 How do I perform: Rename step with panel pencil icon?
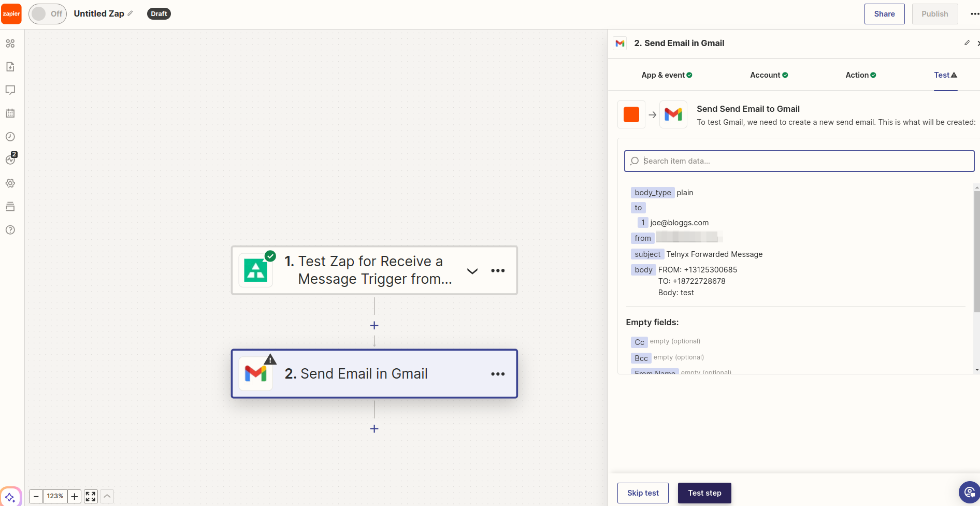[967, 43]
